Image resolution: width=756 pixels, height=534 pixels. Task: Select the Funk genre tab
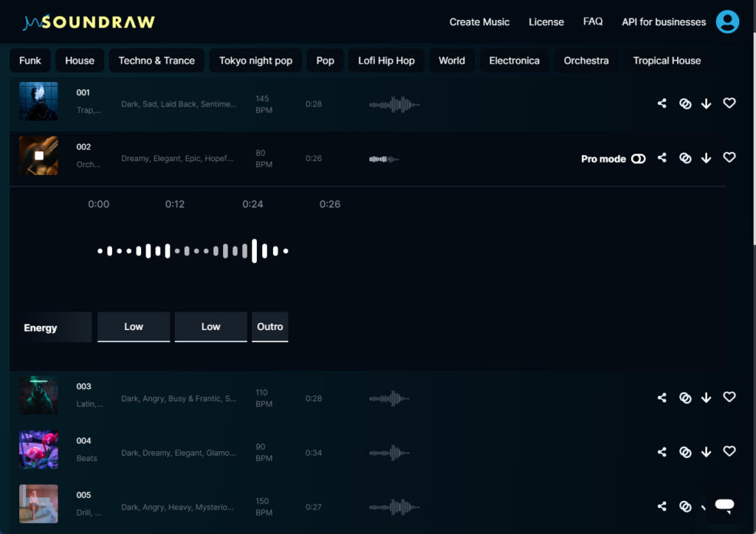[x=30, y=61]
